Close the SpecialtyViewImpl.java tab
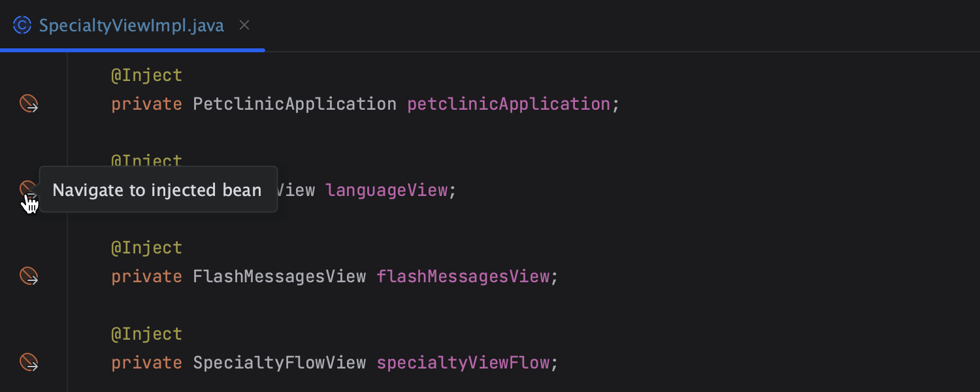The height and width of the screenshot is (392, 980). click(x=244, y=25)
